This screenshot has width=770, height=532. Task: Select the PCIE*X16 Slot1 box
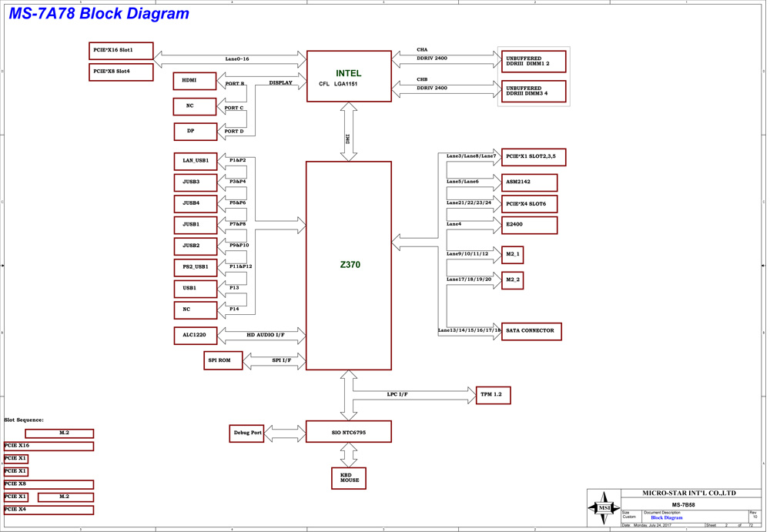click(x=121, y=51)
